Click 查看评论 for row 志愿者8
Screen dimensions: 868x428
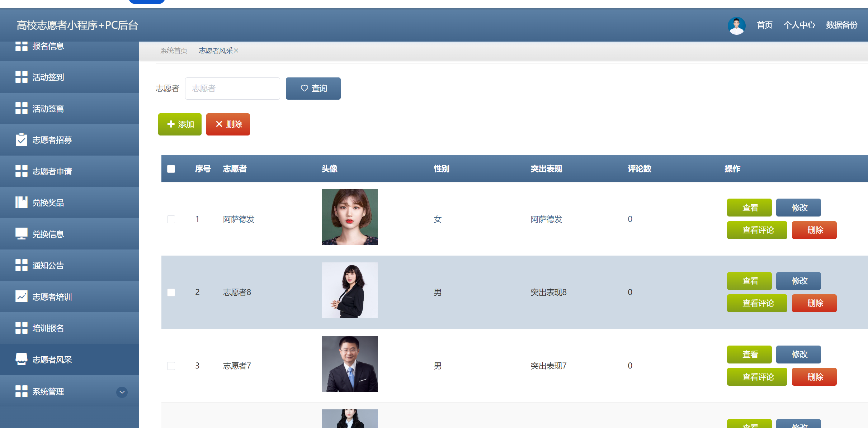click(x=757, y=303)
